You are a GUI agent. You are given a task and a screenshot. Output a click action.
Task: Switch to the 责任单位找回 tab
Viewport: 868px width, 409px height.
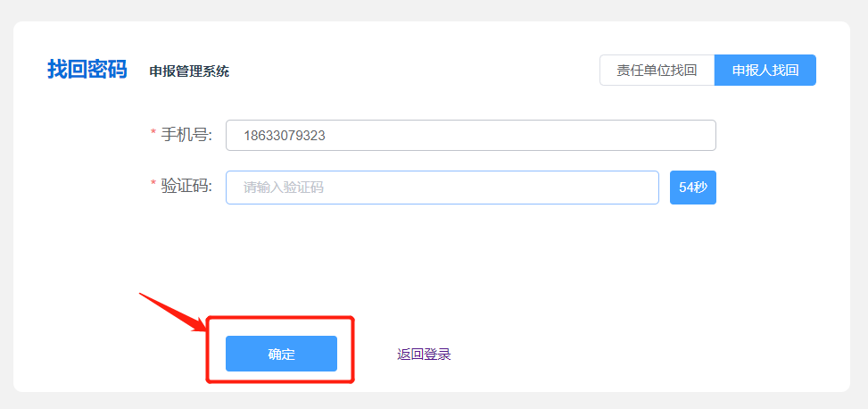pyautogui.click(x=657, y=71)
